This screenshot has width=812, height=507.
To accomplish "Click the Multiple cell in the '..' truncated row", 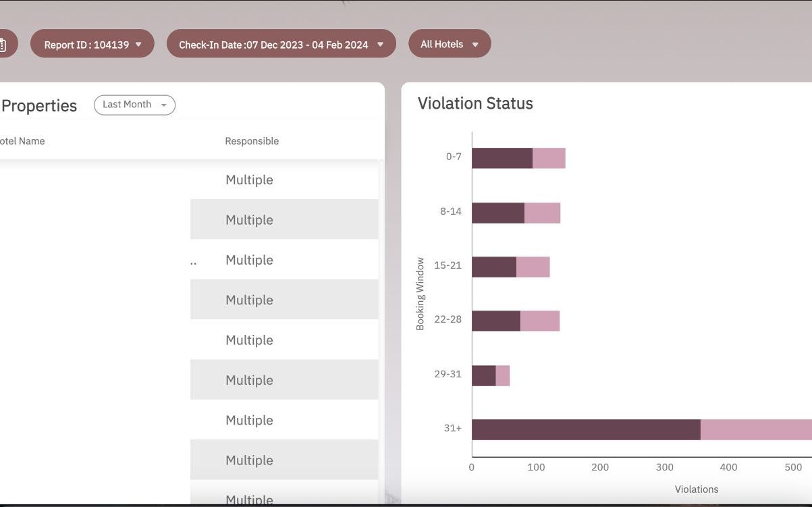I will point(249,260).
